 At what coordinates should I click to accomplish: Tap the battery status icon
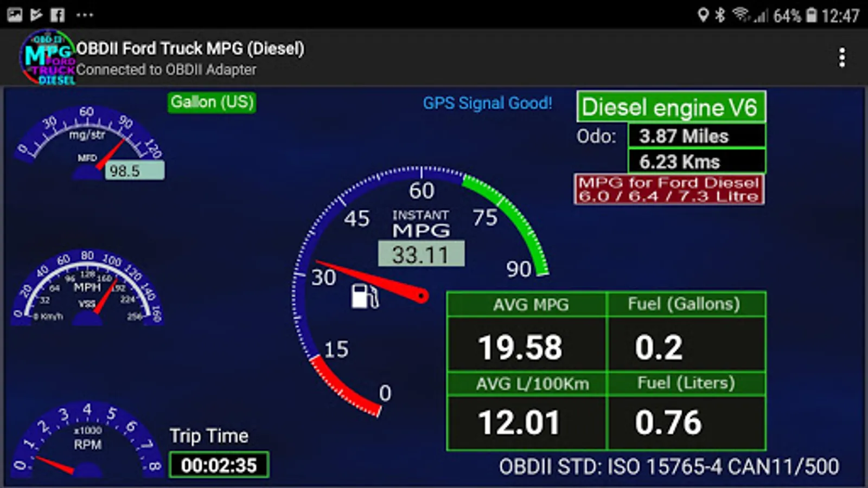click(x=811, y=15)
